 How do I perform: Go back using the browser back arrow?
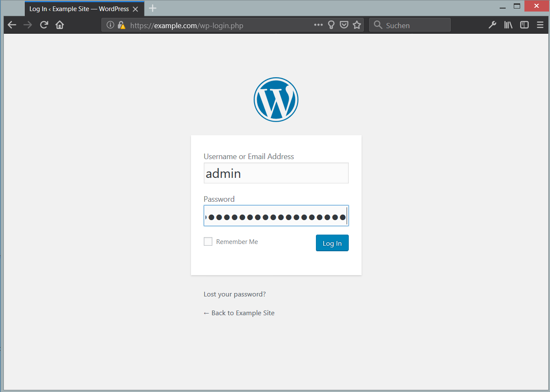(x=12, y=25)
